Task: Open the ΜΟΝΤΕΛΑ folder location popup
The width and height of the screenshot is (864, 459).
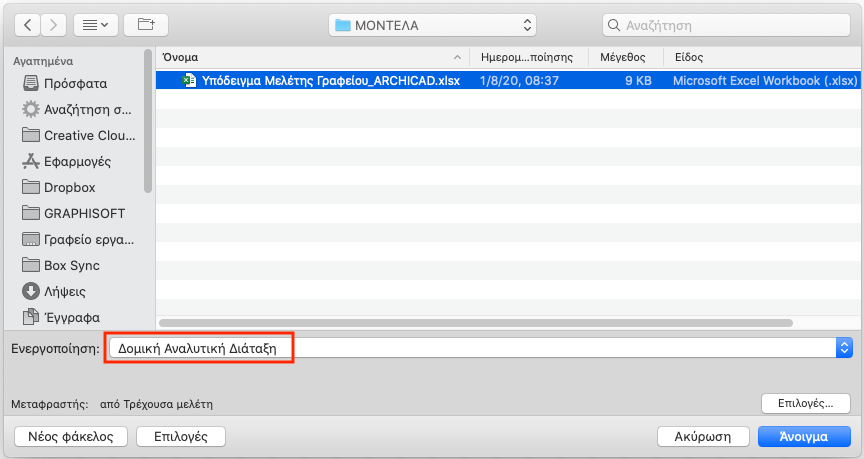Action: (432, 25)
